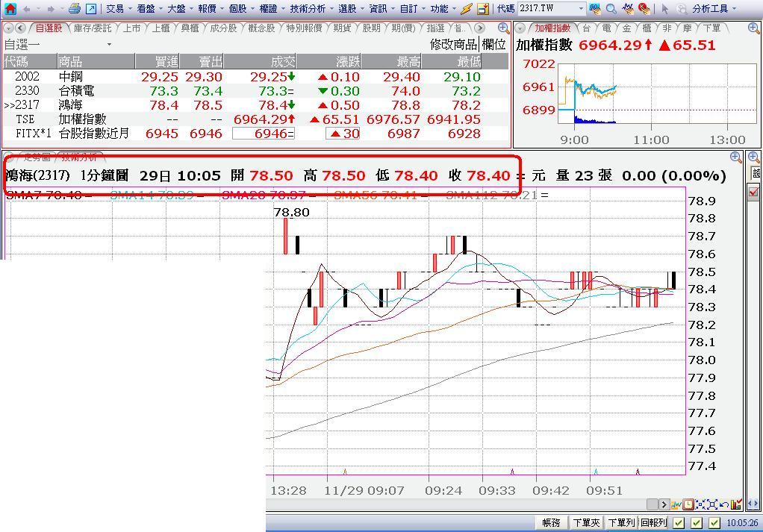The image size is (763, 532).
Task: Switch to the 庫存/委託 tab
Action: pos(93,28)
